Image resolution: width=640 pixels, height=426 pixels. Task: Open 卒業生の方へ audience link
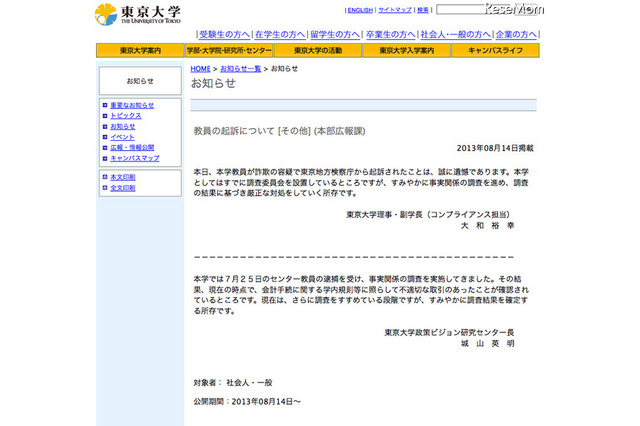391,35
